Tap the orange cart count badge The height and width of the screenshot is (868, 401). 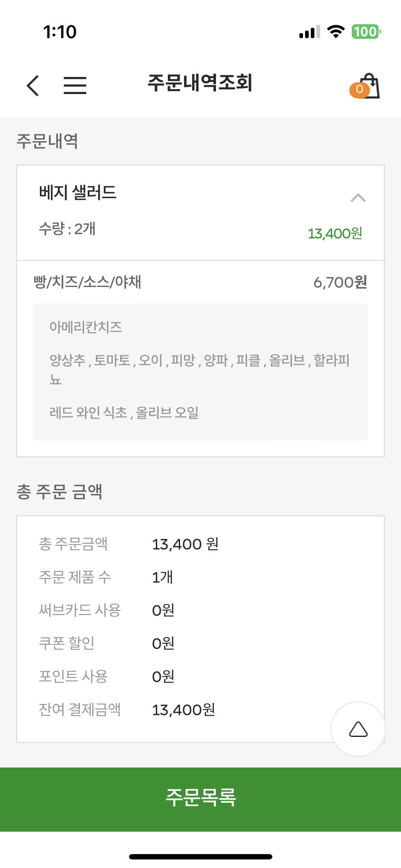pos(359,89)
